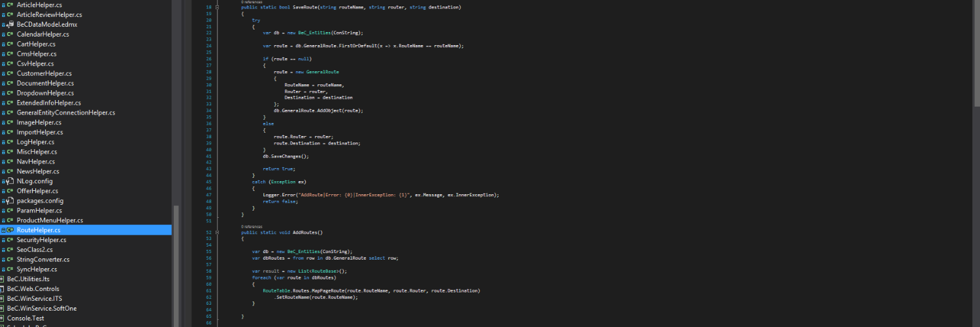Click the GeneralRoute type name after new
980x327 pixels.
[x=322, y=71]
